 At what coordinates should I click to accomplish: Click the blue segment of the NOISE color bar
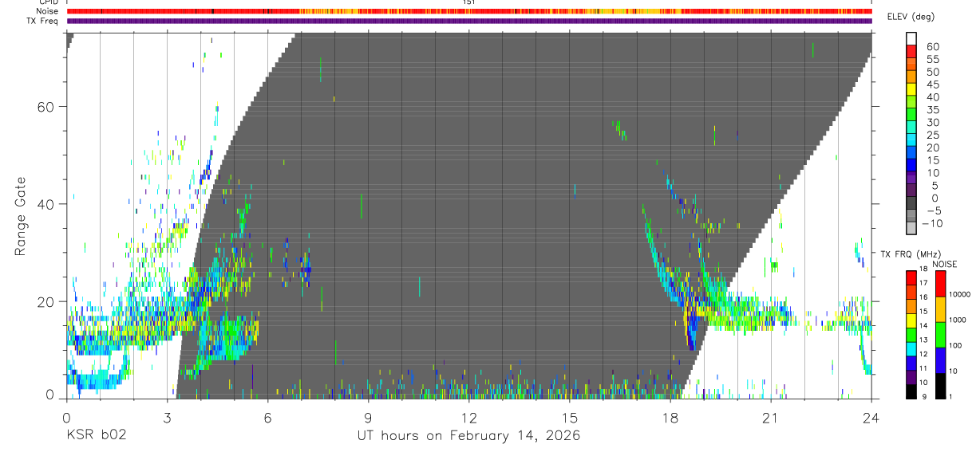tap(940, 360)
